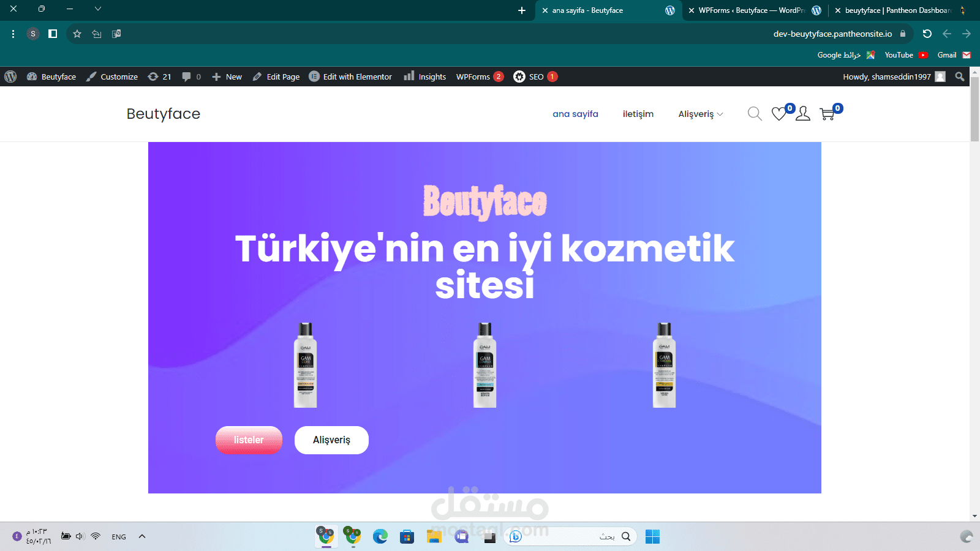Click the Beutyface pink logo image
The image size is (980, 551).
(x=484, y=201)
